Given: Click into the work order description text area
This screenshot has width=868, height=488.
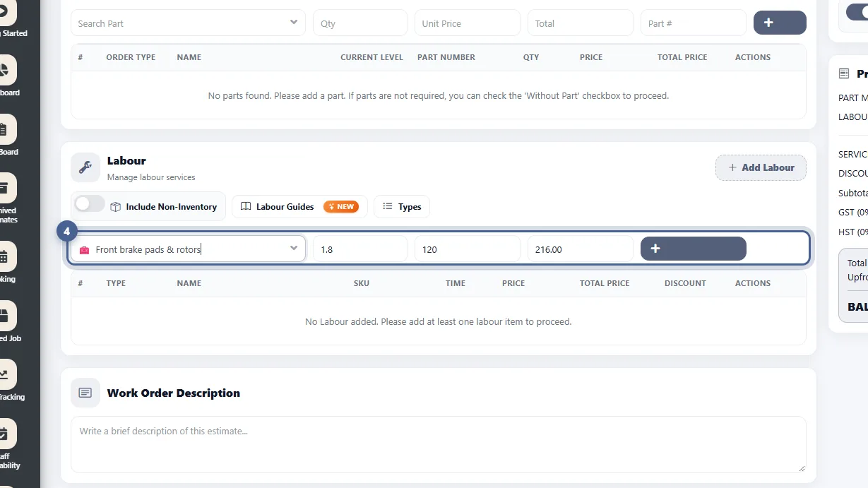Looking at the screenshot, I should click(438, 444).
